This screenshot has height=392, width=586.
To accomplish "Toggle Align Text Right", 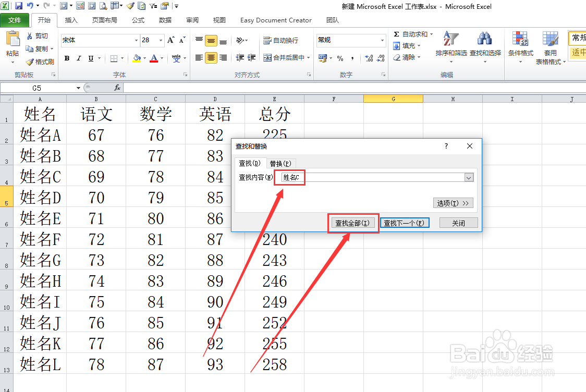I will [x=223, y=57].
